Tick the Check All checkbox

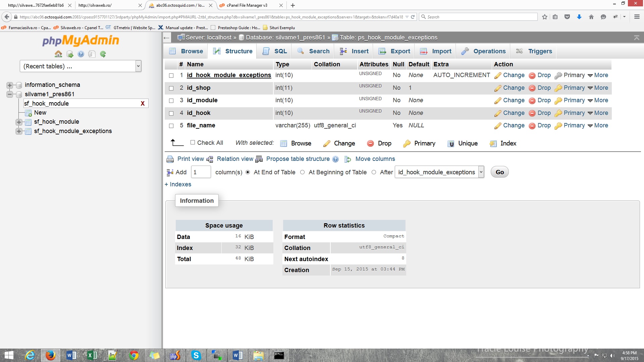(193, 142)
